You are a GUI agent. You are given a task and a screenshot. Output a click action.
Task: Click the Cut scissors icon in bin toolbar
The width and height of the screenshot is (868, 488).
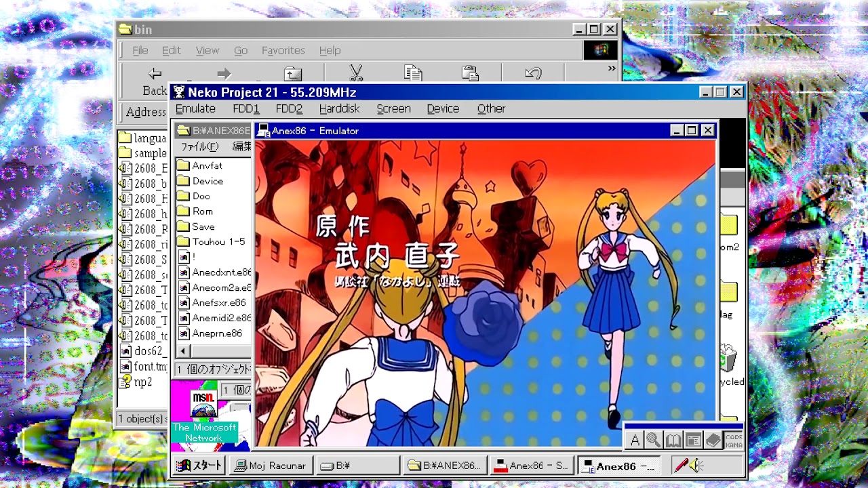(356, 73)
